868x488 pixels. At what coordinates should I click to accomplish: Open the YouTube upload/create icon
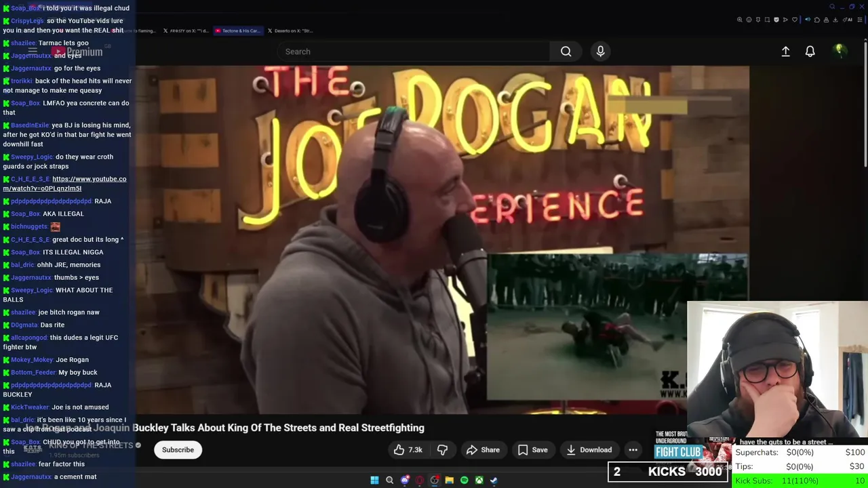coord(785,52)
